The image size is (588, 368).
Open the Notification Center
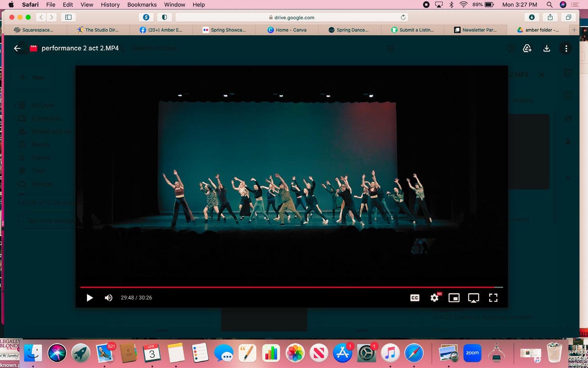tap(575, 5)
